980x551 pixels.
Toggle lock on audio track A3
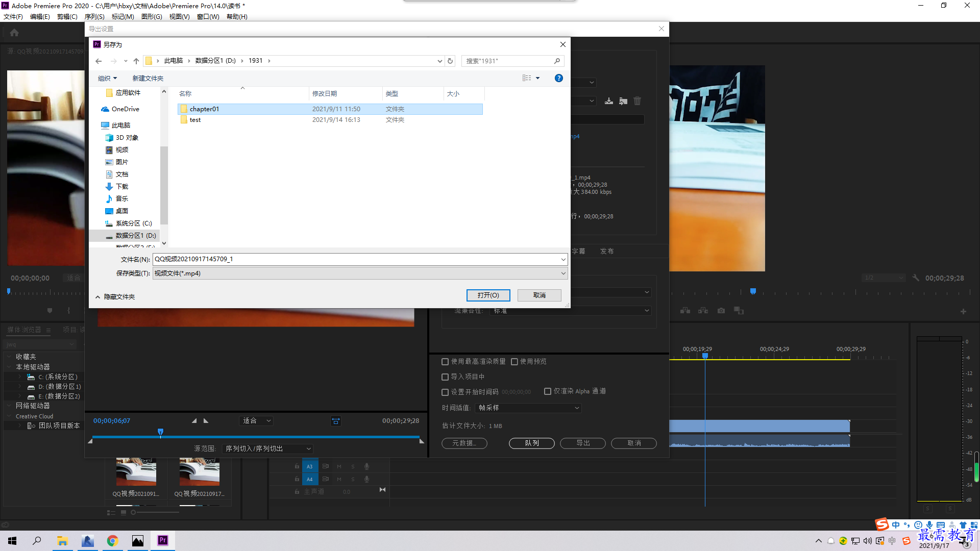297,466
